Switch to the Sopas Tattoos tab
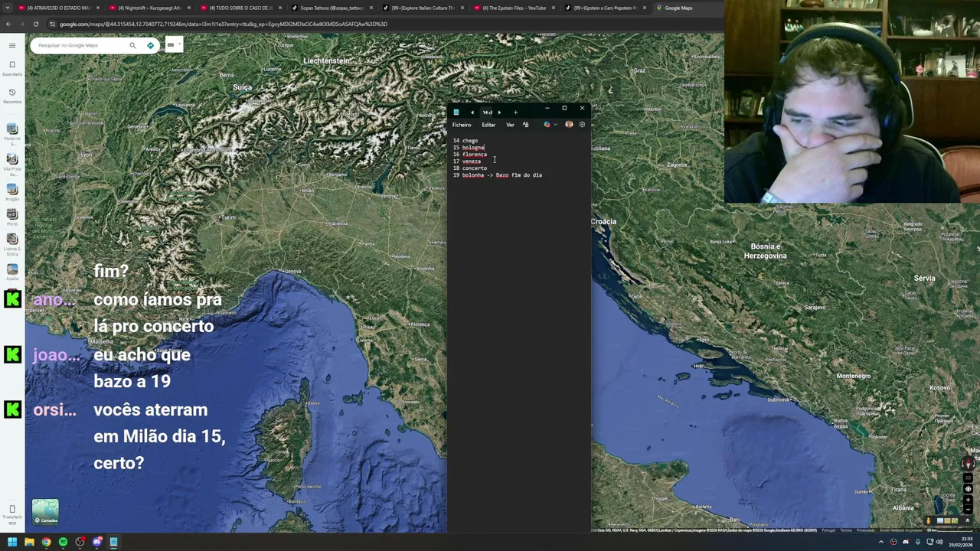The width and height of the screenshot is (980, 551). (x=331, y=8)
